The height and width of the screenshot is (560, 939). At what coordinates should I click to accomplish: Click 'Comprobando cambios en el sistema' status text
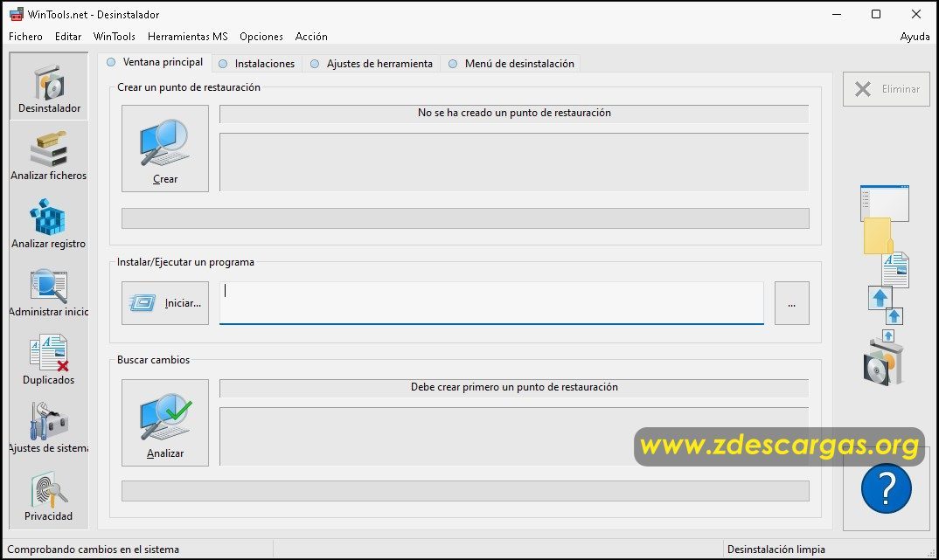[x=93, y=550]
